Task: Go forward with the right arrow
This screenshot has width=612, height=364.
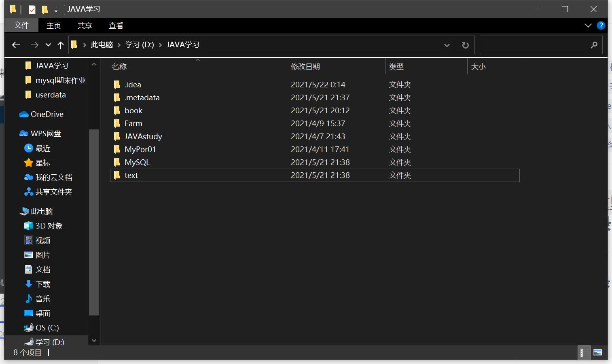Action: [34, 45]
